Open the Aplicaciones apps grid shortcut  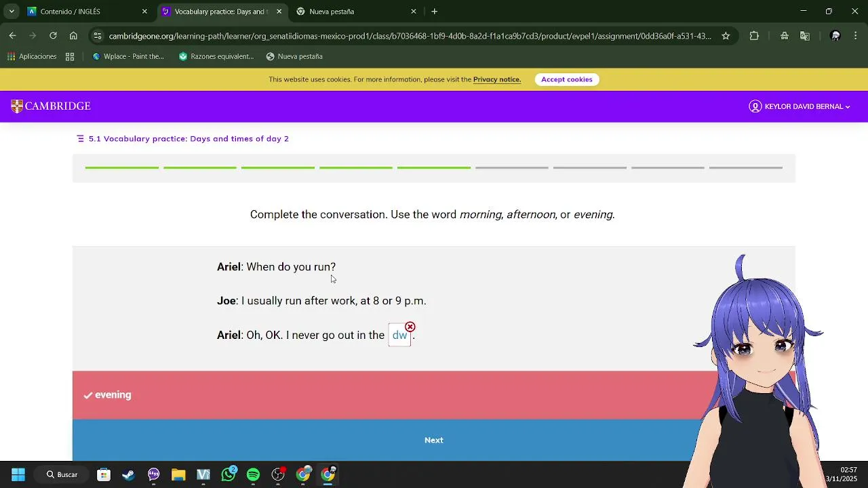[x=32, y=56]
